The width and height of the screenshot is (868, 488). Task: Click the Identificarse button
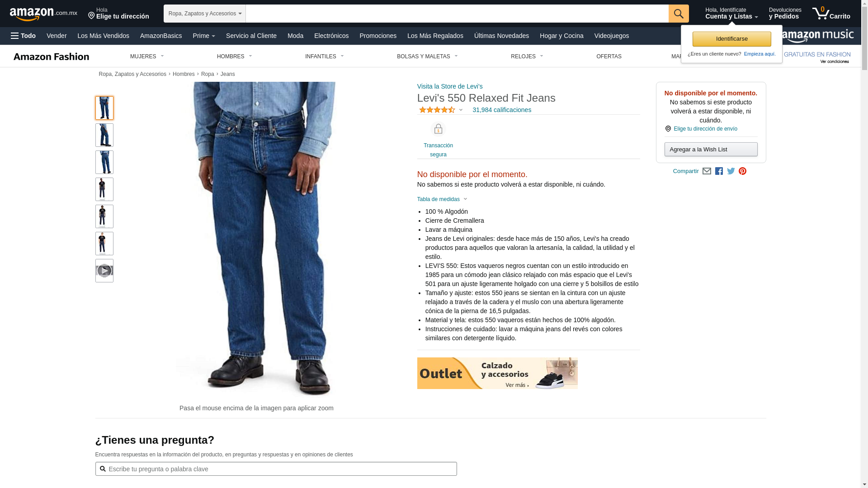pyautogui.click(x=731, y=39)
